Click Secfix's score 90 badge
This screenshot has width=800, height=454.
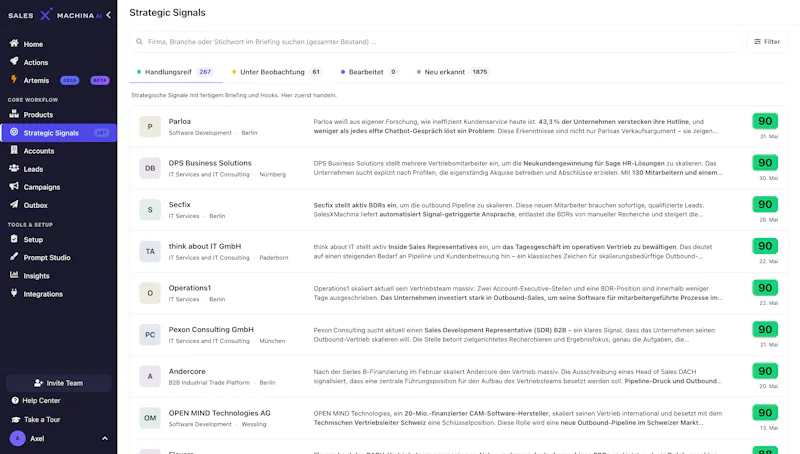coord(765,204)
